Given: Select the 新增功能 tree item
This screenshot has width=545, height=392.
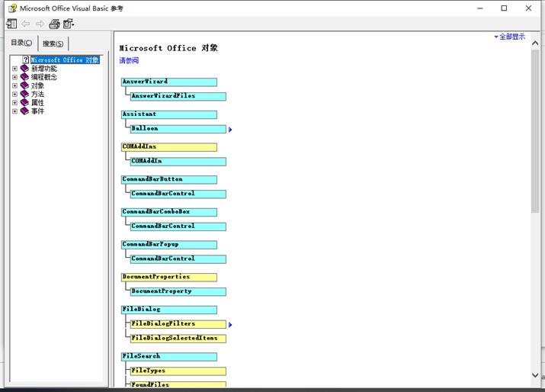Looking at the screenshot, I should (43, 69).
